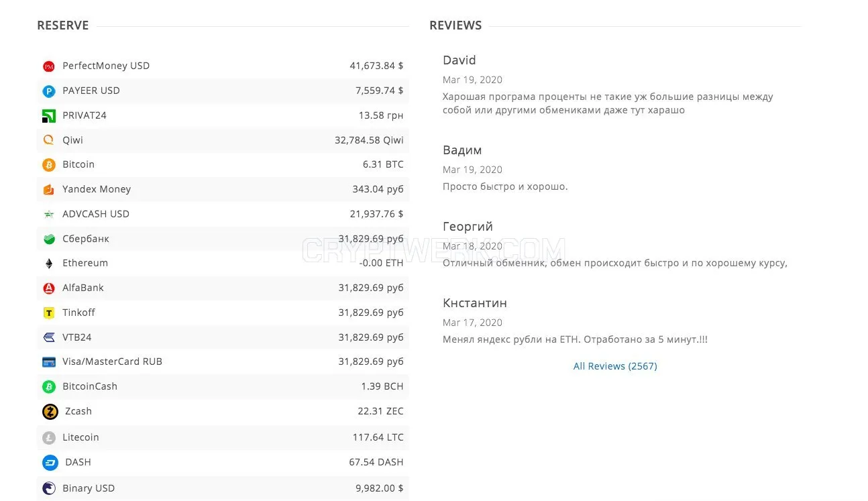
Task: Select the PerfectMoney USD currency name
Action: click(x=106, y=66)
